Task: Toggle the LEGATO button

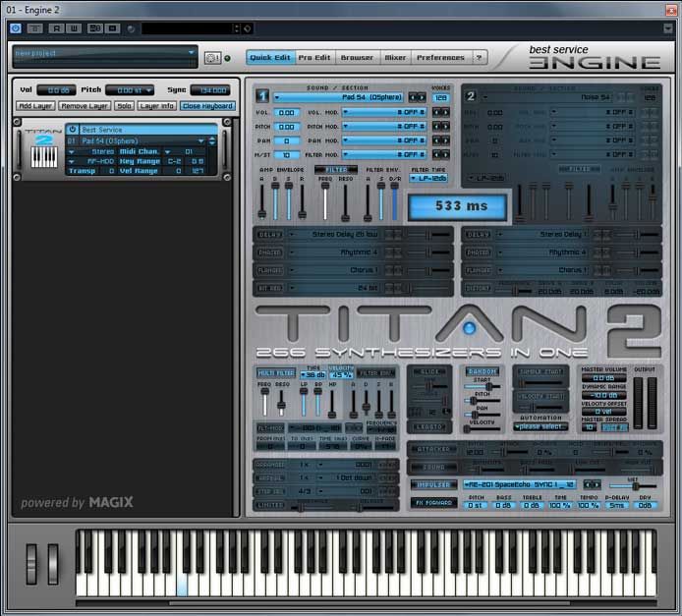Action: 428,427
